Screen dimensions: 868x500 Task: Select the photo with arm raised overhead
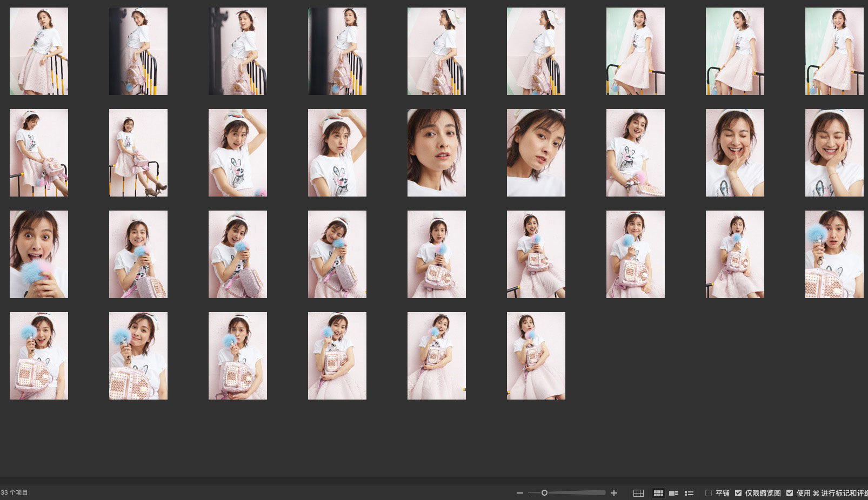pos(237,153)
